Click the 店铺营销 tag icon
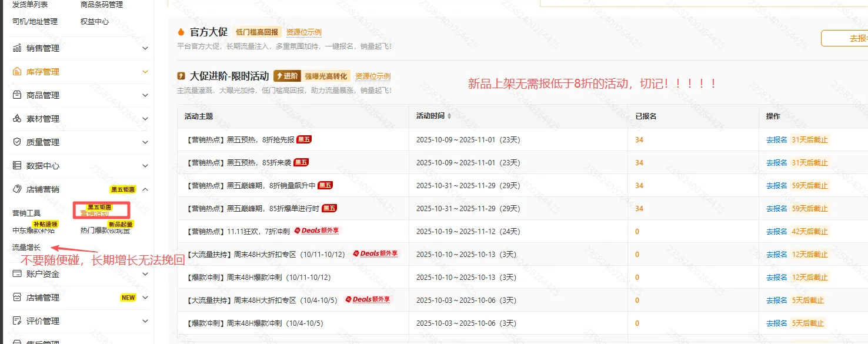 (17, 189)
